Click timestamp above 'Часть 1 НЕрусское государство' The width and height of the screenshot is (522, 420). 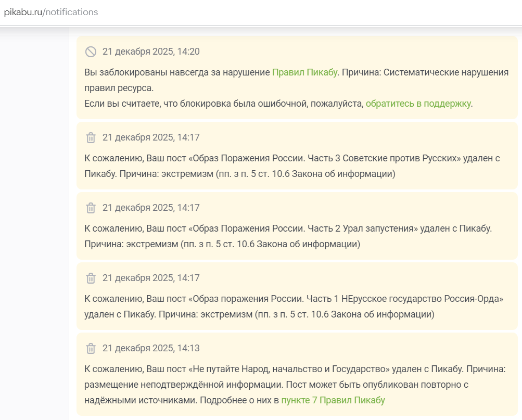coord(151,278)
